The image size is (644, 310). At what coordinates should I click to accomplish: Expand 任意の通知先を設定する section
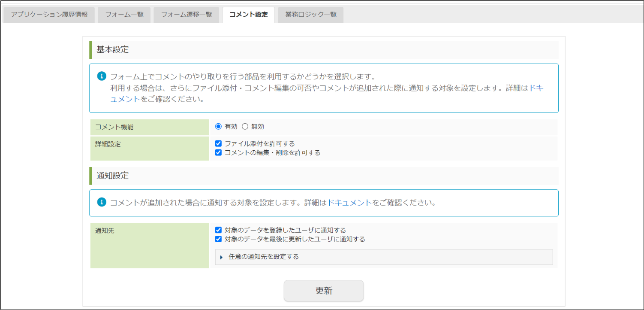pyautogui.click(x=384, y=257)
